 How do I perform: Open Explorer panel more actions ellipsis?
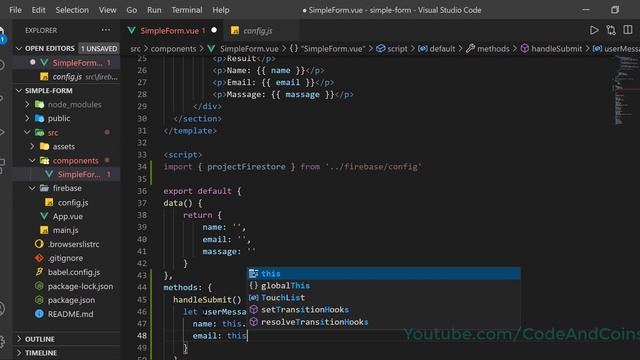click(x=106, y=30)
